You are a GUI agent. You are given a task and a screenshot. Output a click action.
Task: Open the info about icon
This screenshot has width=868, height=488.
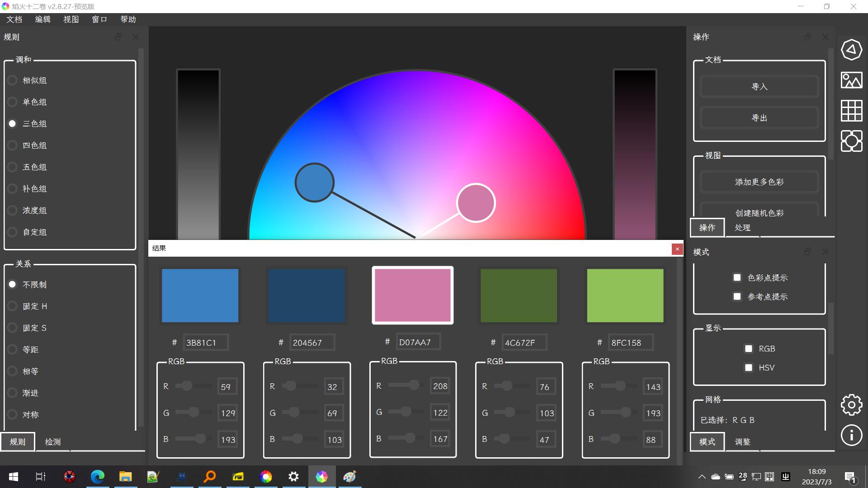pos(851,435)
